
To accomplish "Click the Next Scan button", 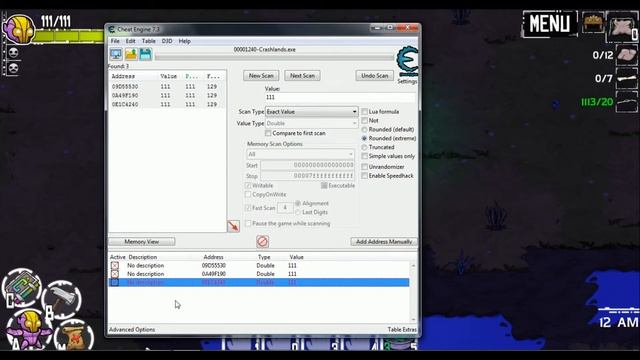I will click(302, 76).
